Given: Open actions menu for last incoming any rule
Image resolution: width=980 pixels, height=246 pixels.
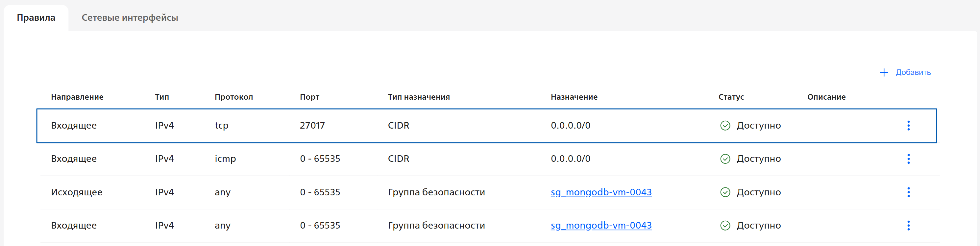Looking at the screenshot, I should 908,226.
